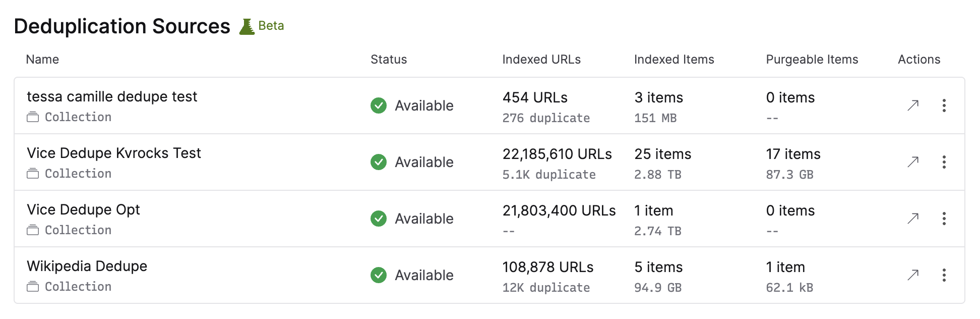Click the Purgeable Items header label
980x319 pixels.
(812, 59)
